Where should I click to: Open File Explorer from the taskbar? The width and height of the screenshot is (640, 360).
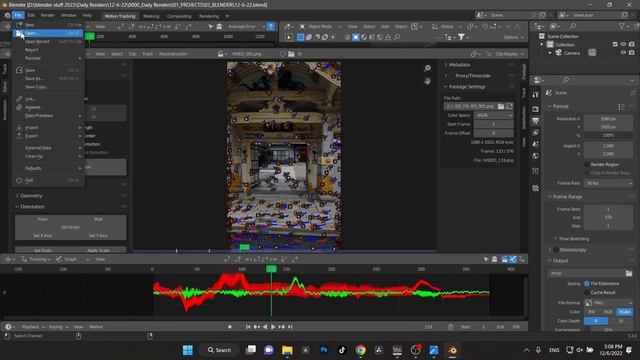[x=287, y=350]
